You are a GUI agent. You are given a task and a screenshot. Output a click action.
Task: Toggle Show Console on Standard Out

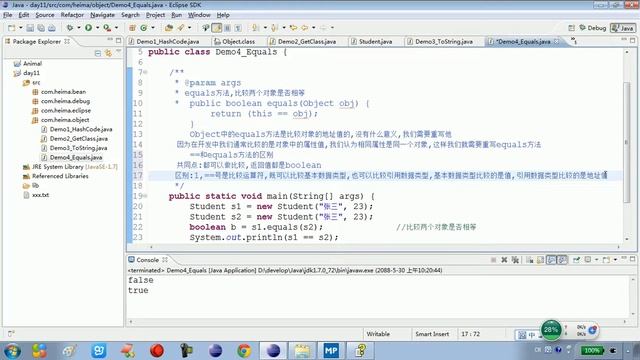[x=551, y=260]
